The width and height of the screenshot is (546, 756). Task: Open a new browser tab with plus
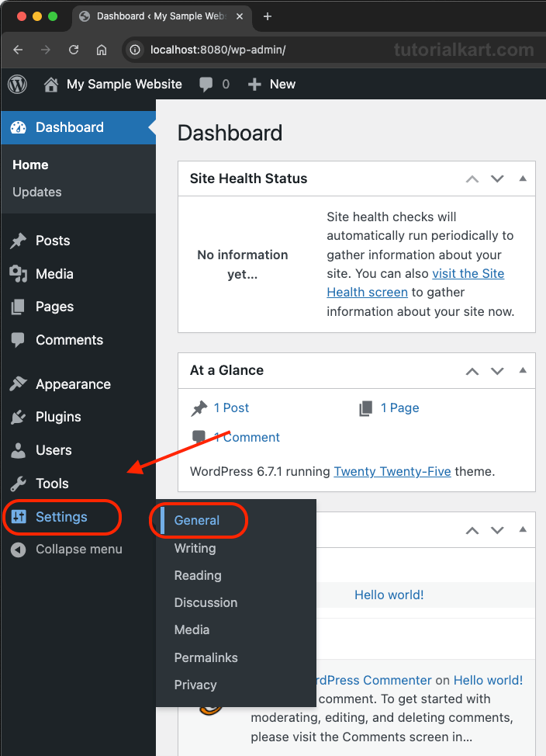click(x=268, y=16)
